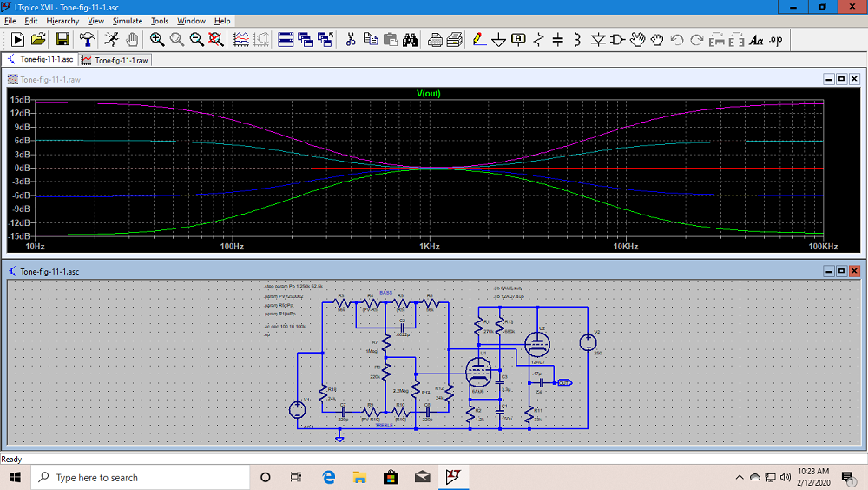Place a Ground symbol
Screen dimensions: 868x490
pos(498,39)
